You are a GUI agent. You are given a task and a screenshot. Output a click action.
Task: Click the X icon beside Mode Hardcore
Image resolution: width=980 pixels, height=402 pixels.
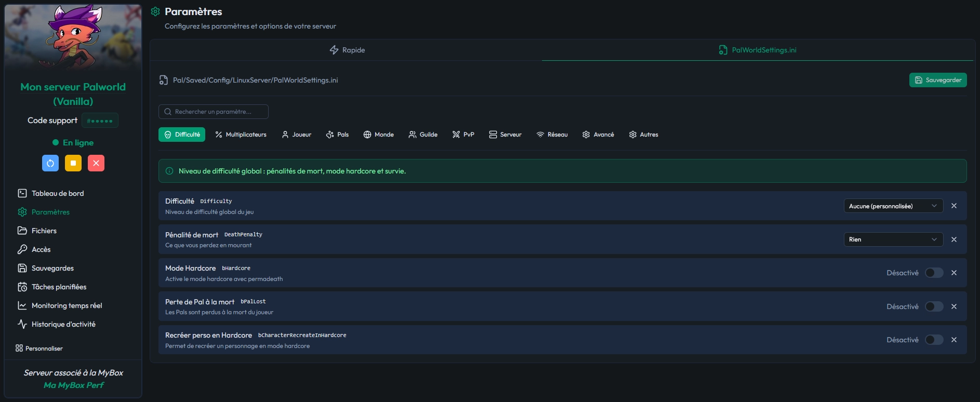(x=954, y=273)
